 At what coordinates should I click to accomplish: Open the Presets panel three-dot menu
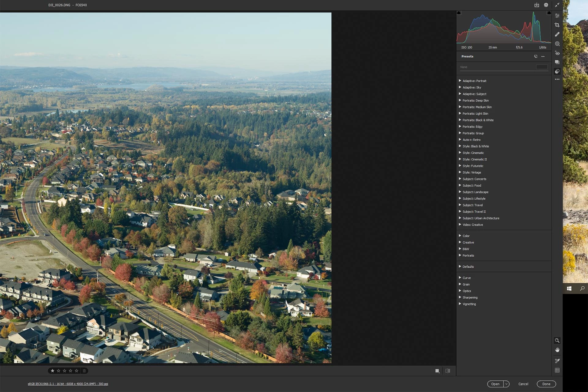(543, 56)
